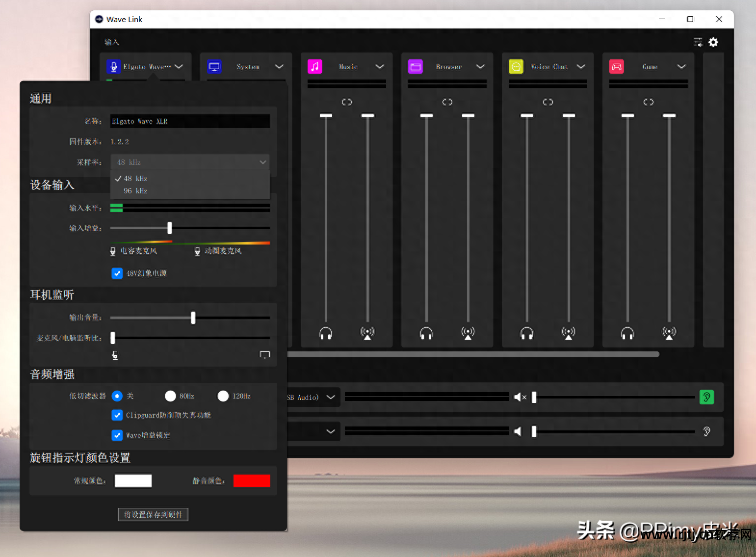Click the 输入增益 gain slider handle
This screenshot has width=756, height=557.
click(170, 228)
